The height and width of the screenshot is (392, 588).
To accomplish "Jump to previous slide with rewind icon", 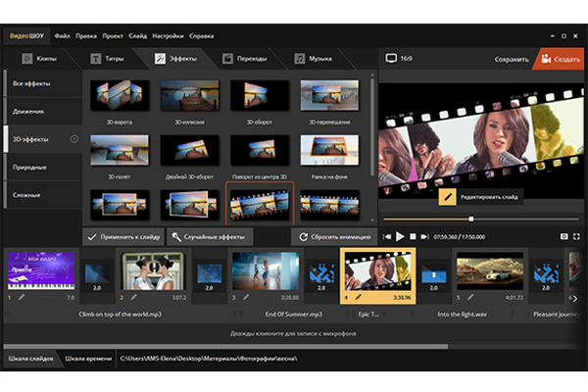I will [x=387, y=236].
